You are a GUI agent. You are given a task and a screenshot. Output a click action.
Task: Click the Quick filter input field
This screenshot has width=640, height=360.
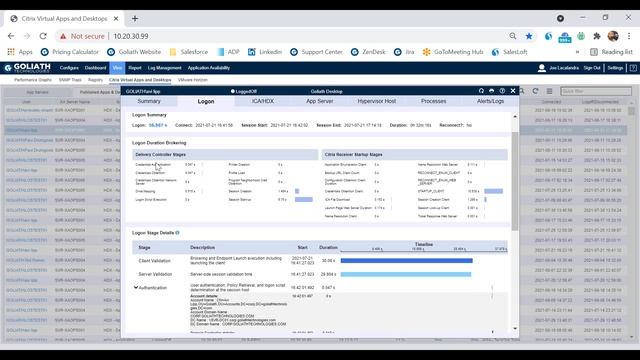point(596,91)
